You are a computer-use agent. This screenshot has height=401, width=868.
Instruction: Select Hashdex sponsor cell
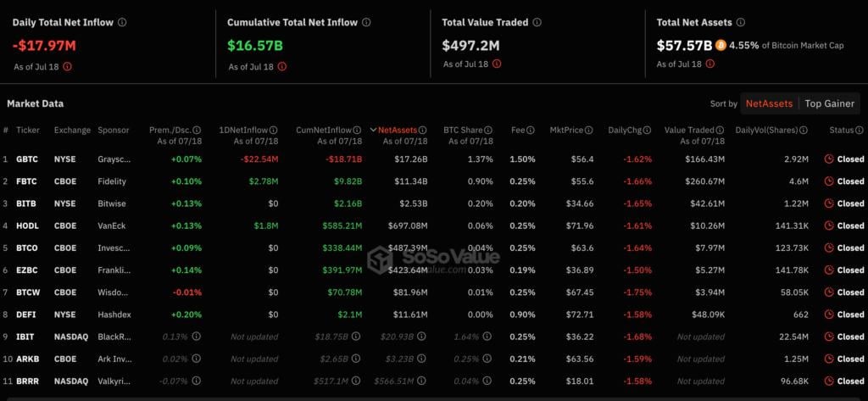point(114,315)
